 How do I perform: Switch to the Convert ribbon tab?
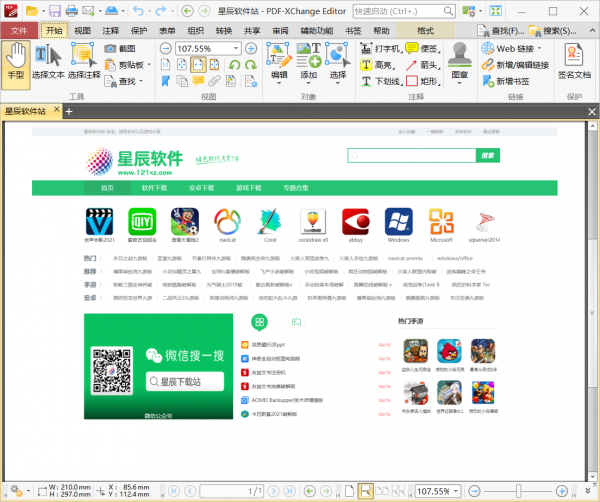point(224,31)
